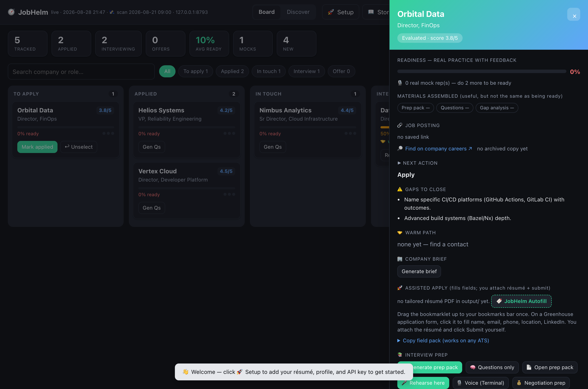Screen dimensions: 588x389
Task: Click the Mocks stat tile
Action: click(252, 44)
